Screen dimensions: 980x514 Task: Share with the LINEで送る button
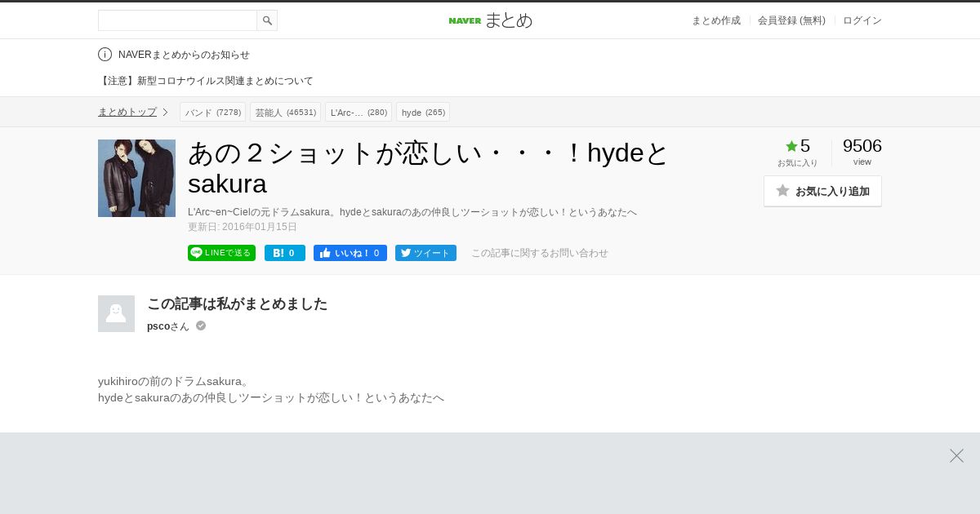coord(221,253)
